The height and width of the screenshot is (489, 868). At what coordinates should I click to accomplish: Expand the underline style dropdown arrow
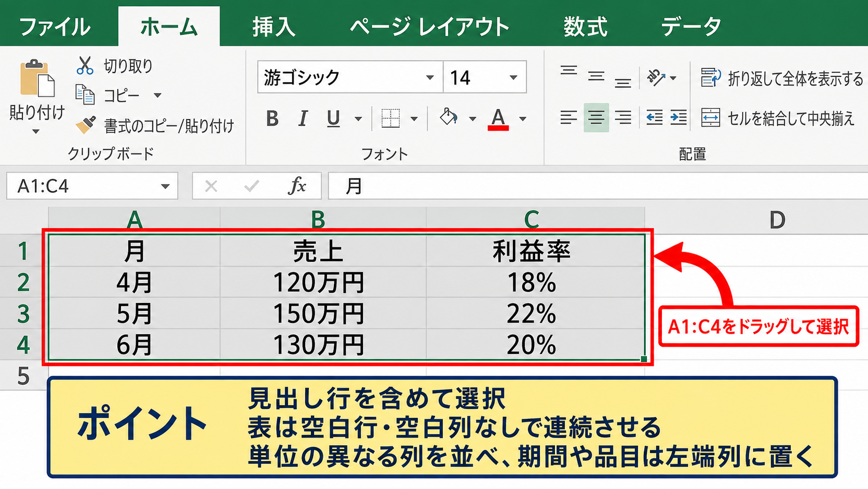[358, 119]
